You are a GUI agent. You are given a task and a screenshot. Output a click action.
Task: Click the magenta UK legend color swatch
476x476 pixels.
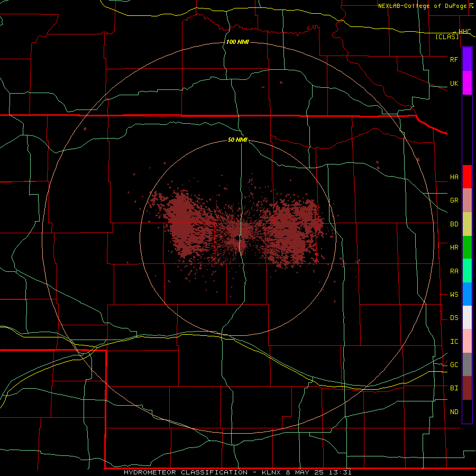coord(467,83)
